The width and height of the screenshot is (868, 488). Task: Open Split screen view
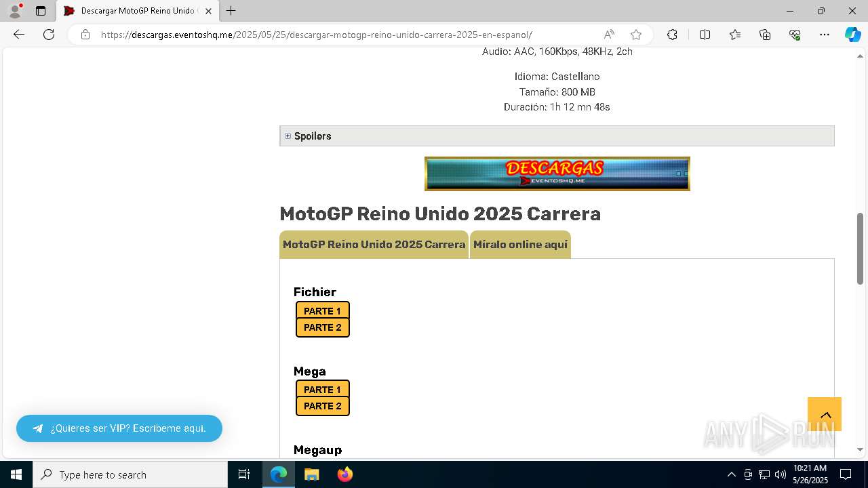705,35
